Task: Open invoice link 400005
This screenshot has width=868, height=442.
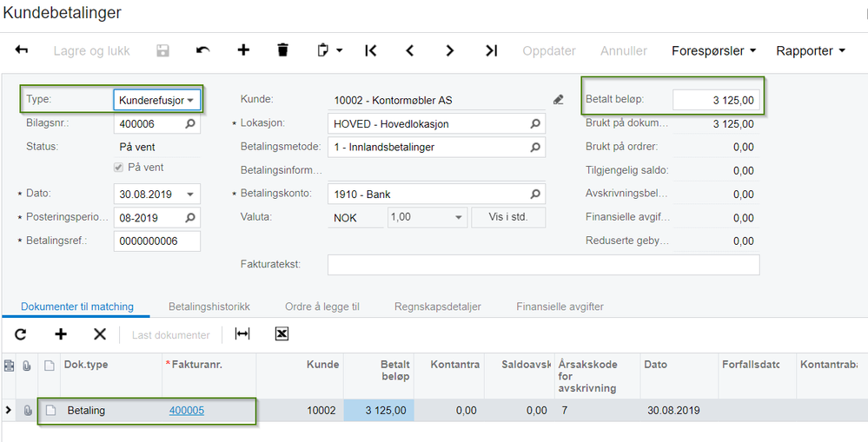Action: click(187, 411)
